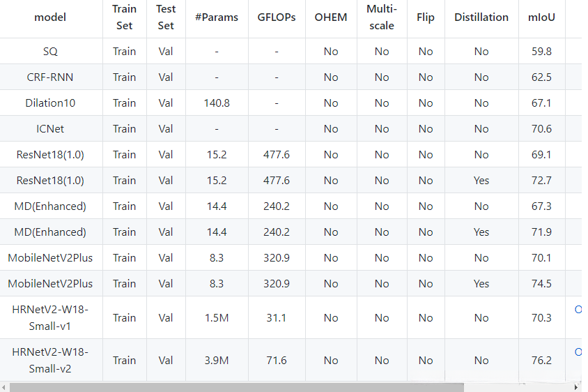Select the 76.2 mIoU value cell

tap(541, 360)
